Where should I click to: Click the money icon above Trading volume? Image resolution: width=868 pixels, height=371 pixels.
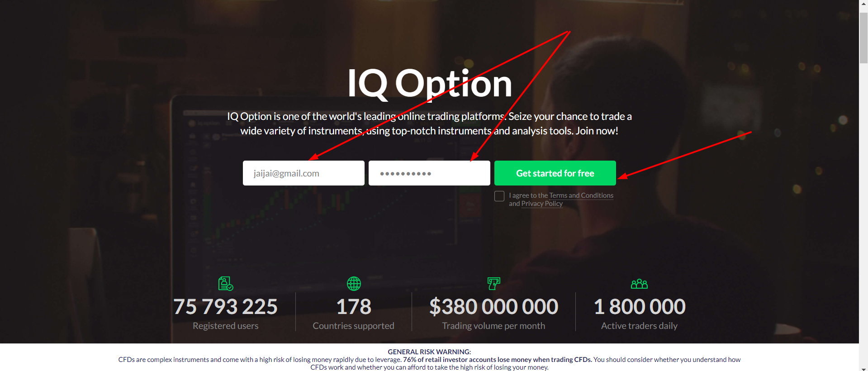pos(493,284)
